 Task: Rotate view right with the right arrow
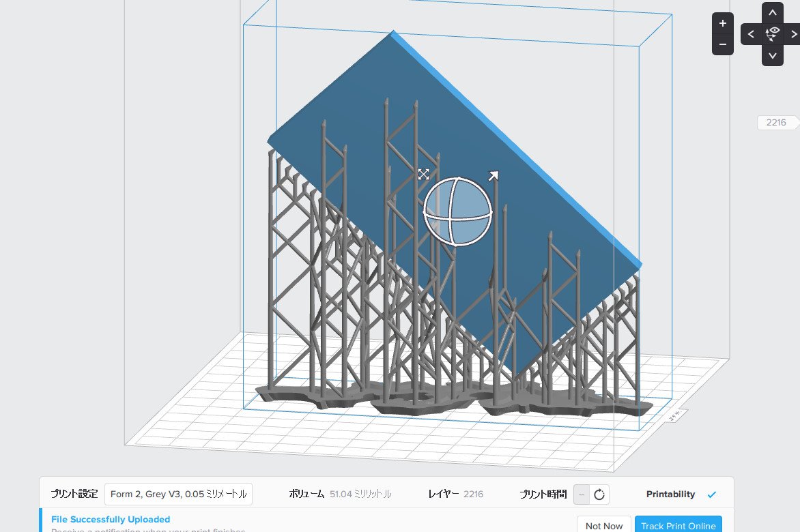pos(793,34)
